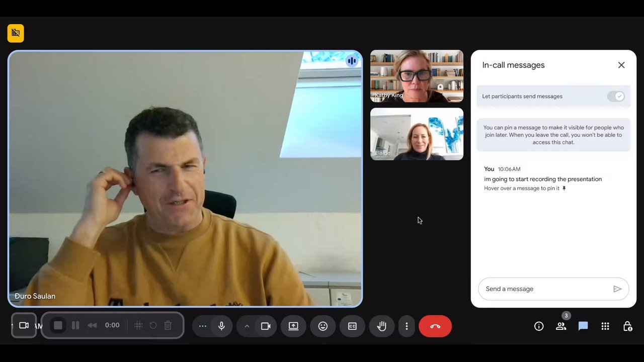Click the send message arrow icon
644x362 pixels.
click(x=617, y=289)
